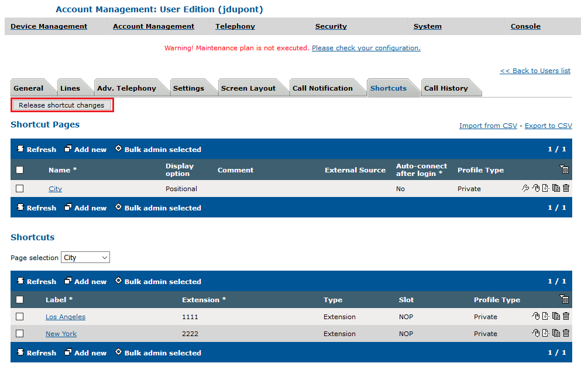This screenshot has width=588, height=370.
Task: Click Bulk admin selected in bottommost toolbar
Action: pyautogui.click(x=158, y=352)
